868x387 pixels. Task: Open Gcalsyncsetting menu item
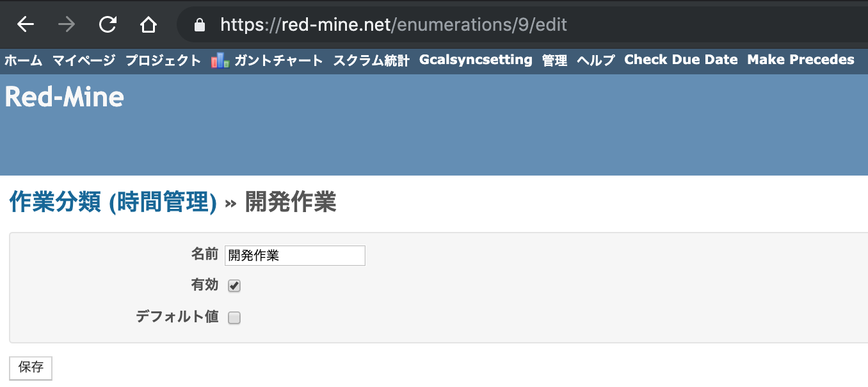pos(476,60)
